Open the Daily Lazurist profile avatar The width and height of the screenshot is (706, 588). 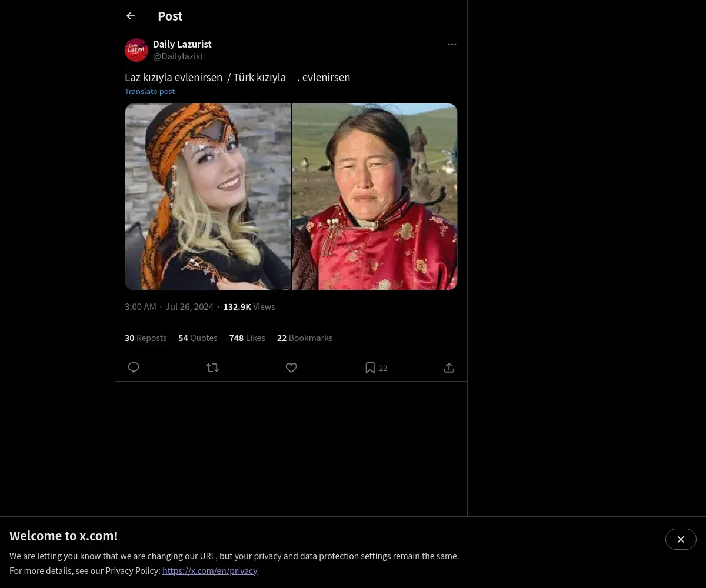point(136,50)
